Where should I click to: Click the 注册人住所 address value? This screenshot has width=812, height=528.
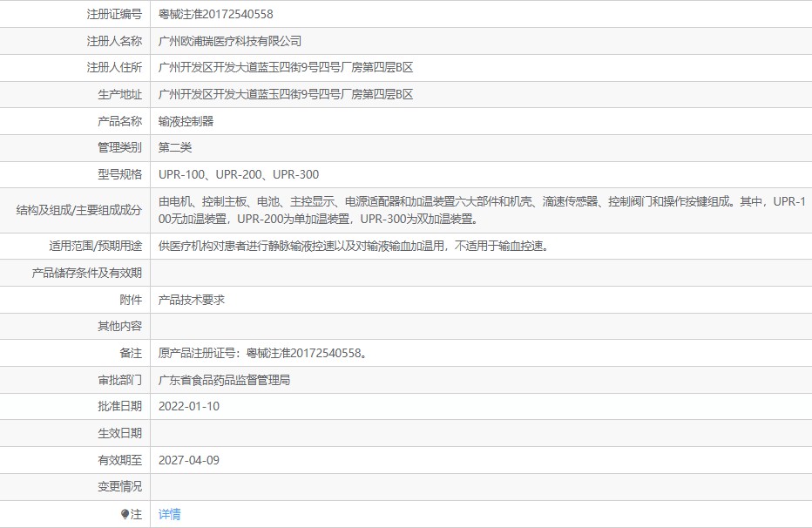tap(286, 67)
